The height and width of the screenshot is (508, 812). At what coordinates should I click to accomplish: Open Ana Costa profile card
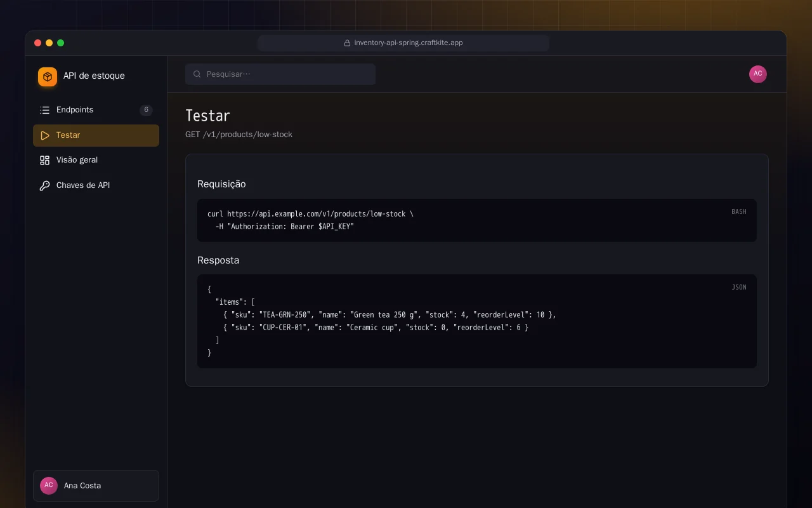point(96,486)
